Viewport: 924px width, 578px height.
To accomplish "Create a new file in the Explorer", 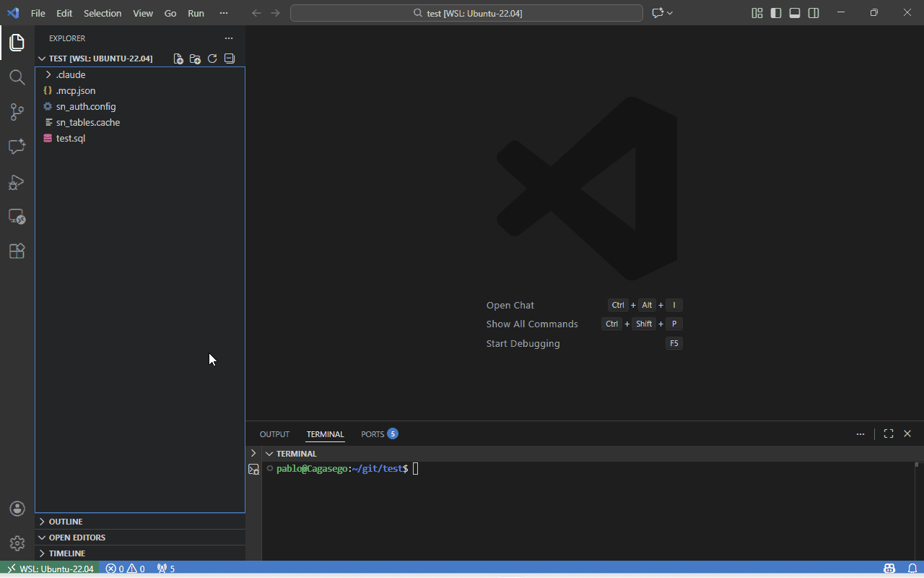I will pyautogui.click(x=178, y=59).
